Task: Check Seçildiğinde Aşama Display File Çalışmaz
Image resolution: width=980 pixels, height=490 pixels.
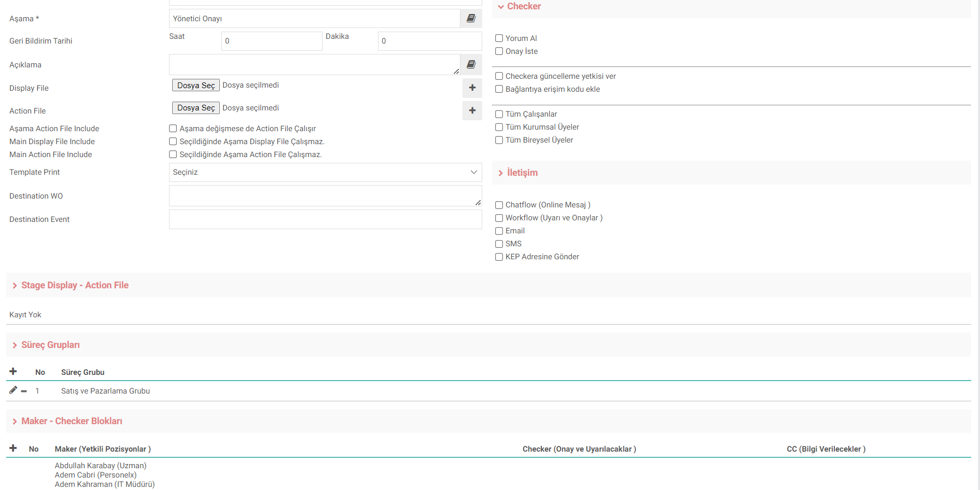Action: tap(173, 142)
